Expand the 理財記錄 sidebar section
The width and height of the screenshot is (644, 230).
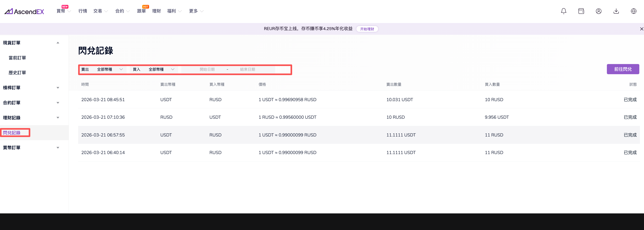point(58,118)
